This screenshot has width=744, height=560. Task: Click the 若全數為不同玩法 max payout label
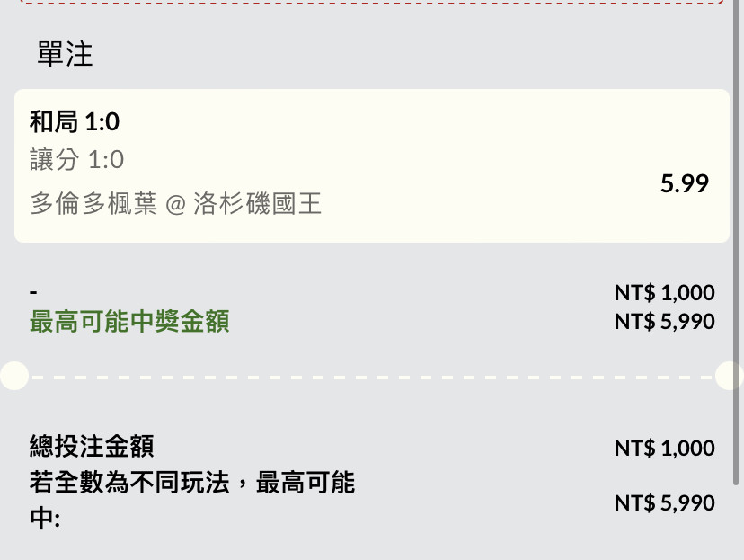(x=191, y=500)
